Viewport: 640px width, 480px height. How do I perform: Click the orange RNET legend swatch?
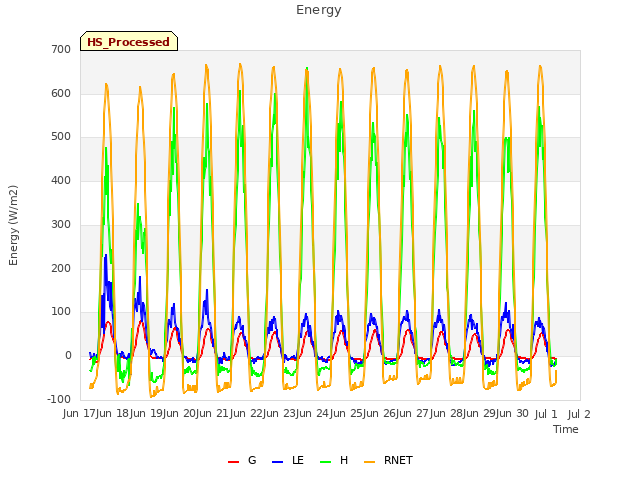coord(369,462)
